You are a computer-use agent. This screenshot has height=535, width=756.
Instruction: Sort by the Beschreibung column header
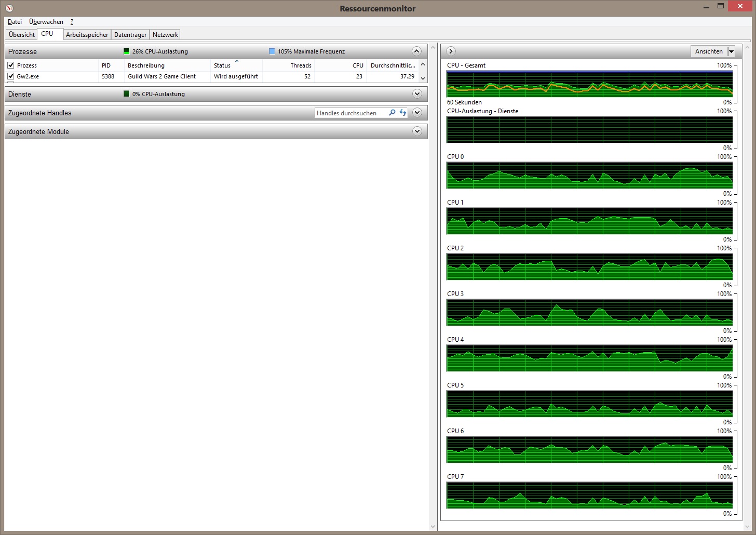[167, 65]
